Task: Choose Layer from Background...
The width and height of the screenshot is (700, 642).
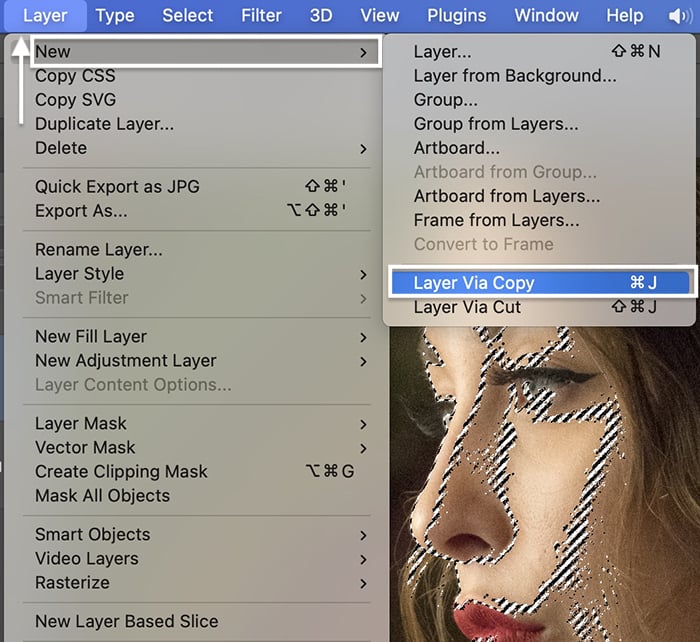Action: click(539, 76)
